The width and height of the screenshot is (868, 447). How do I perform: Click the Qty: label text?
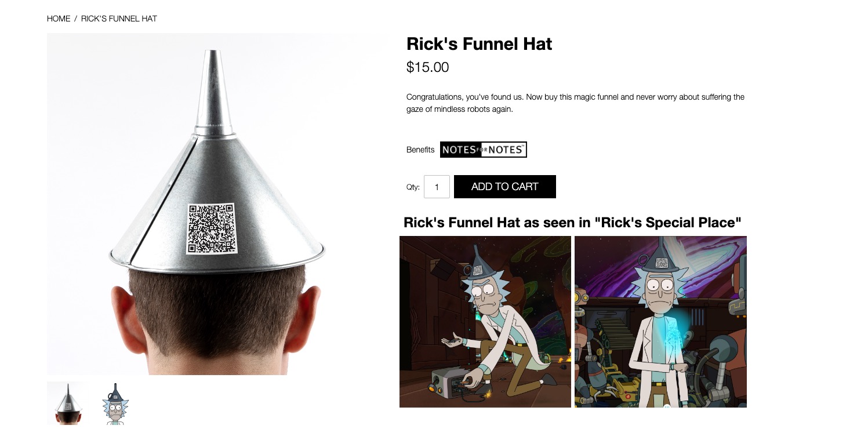tap(413, 187)
